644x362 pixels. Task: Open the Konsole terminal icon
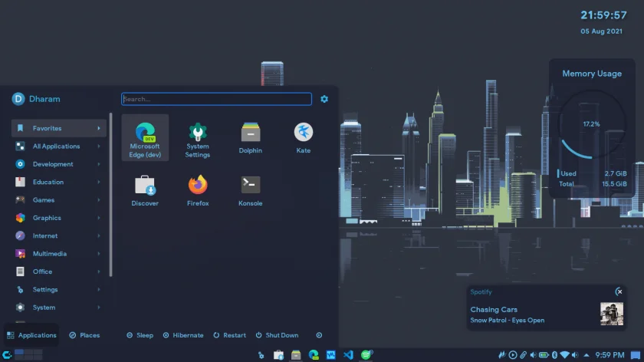point(251,190)
